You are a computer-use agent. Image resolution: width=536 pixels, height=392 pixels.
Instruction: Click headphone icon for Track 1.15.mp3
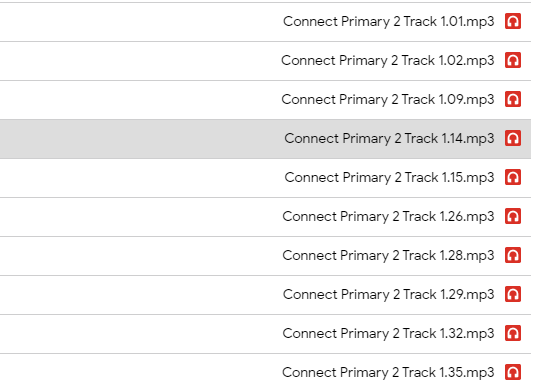pos(513,177)
